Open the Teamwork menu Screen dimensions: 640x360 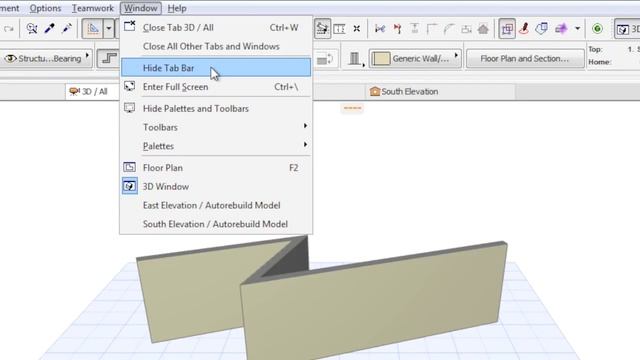point(93,8)
